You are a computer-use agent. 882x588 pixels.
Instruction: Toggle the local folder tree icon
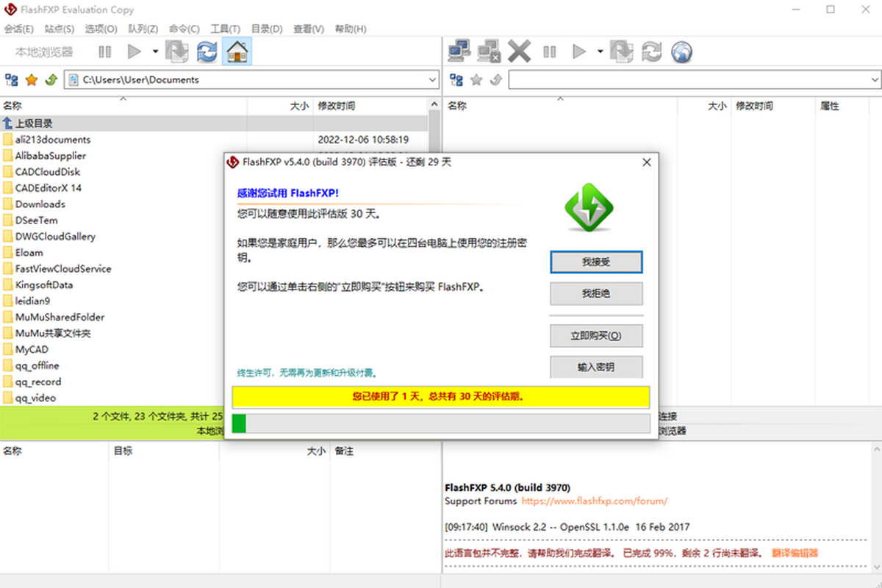click(x=12, y=79)
